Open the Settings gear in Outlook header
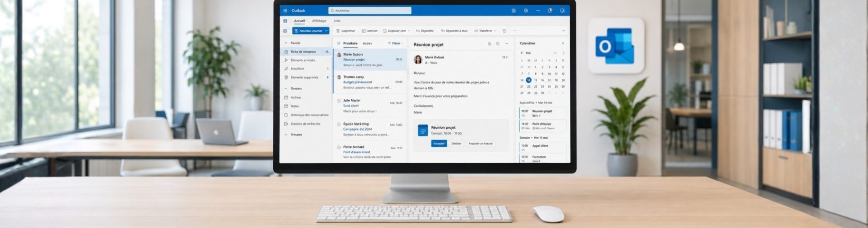868x228 pixels. [526, 10]
